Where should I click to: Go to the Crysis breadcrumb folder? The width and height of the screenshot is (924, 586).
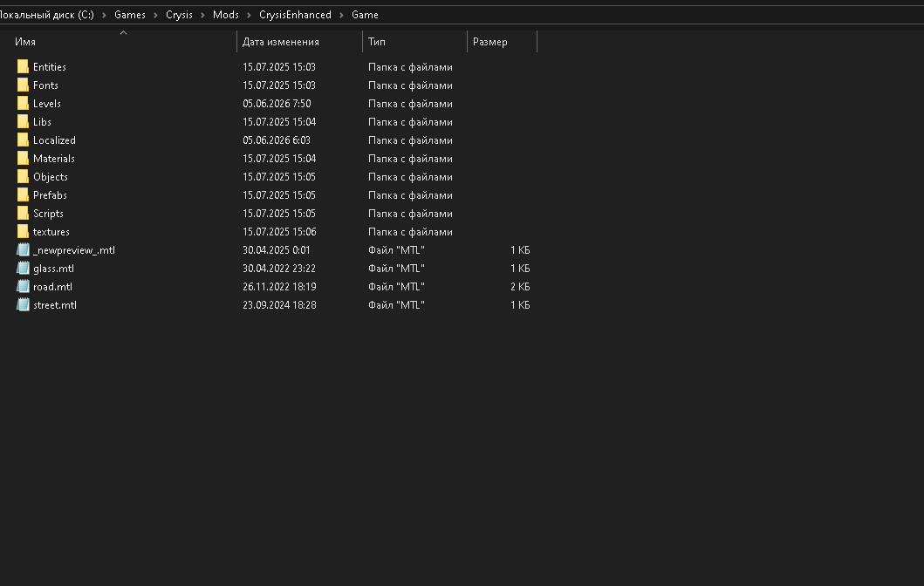tap(179, 15)
